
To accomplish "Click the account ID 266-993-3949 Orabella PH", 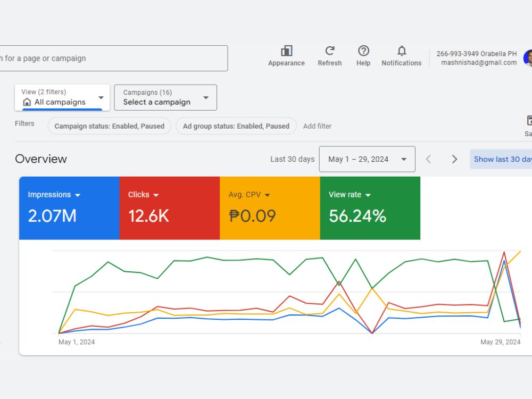I will pyautogui.click(x=476, y=54).
